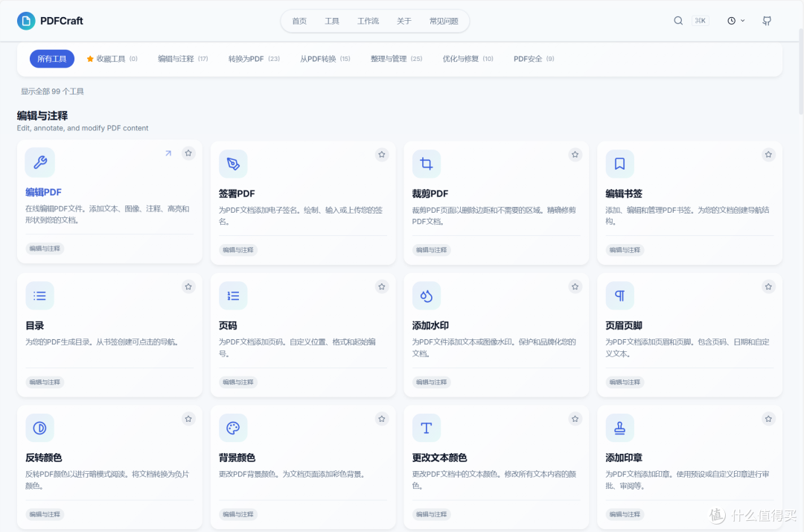Viewport: 804px width, 532px height.
Task: Click the 签署PDF pen icon
Action: (233, 164)
